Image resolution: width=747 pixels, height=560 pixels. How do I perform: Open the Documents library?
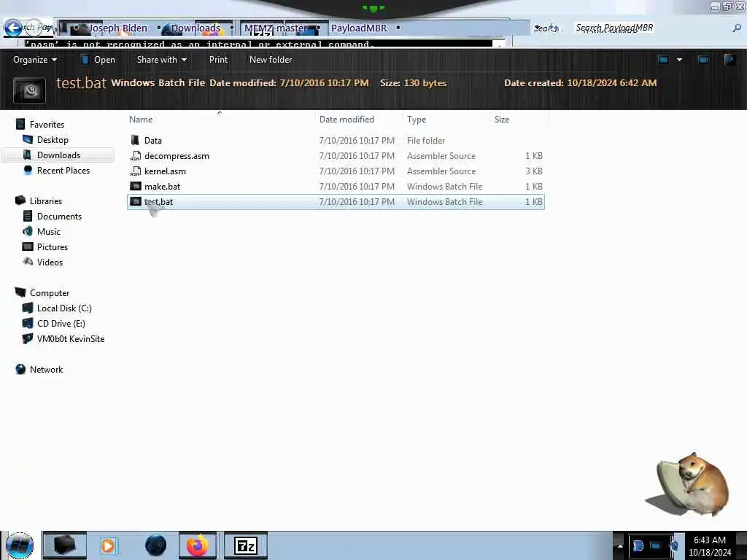click(x=60, y=216)
